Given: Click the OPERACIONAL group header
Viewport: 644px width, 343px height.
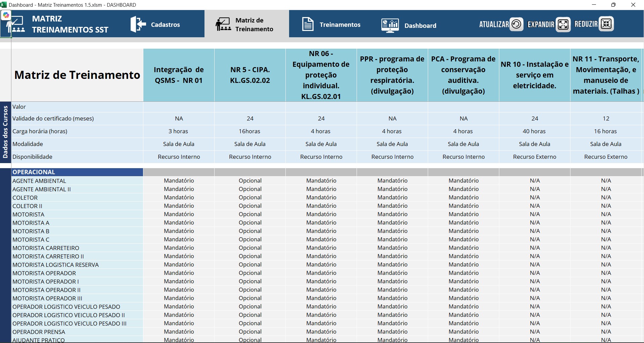Looking at the screenshot, I should click(x=77, y=172).
